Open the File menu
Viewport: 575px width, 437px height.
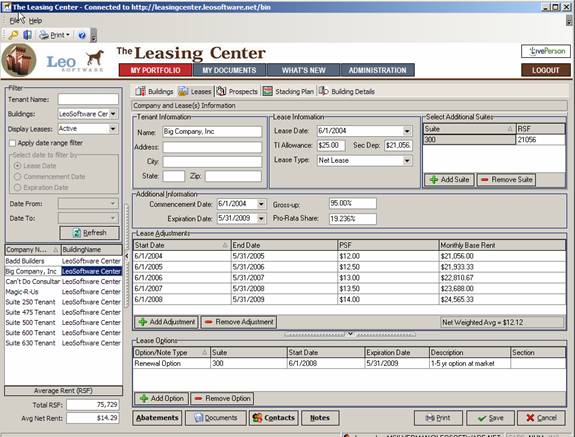(x=16, y=21)
